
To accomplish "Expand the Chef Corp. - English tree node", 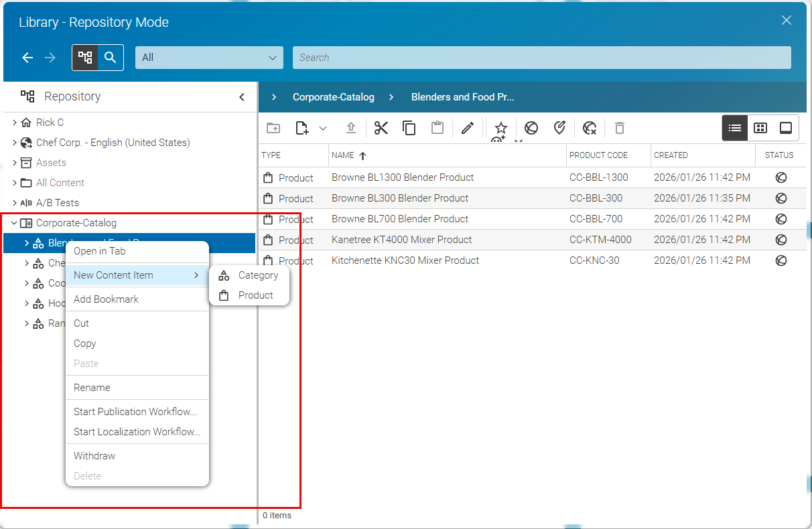I will coord(15,143).
